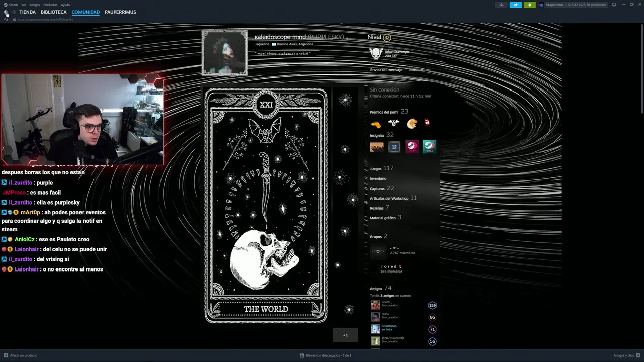Open friend Iushito_ level 159
The image size is (644, 362).
pyautogui.click(x=404, y=305)
